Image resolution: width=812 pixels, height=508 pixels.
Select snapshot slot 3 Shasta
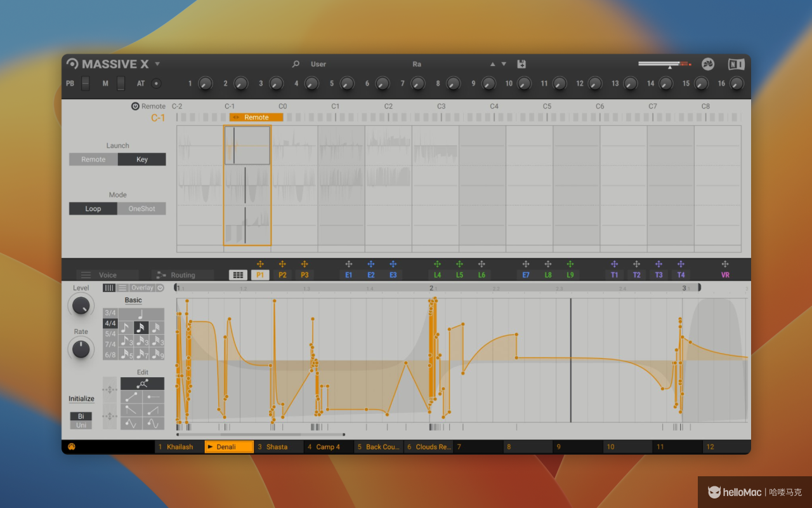(278, 447)
